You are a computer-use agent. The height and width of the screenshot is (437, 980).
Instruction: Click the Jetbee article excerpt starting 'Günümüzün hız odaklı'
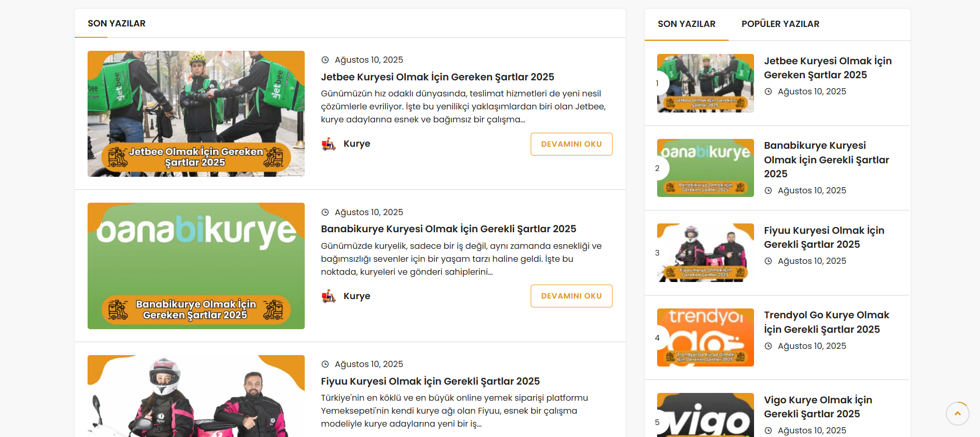click(x=463, y=107)
